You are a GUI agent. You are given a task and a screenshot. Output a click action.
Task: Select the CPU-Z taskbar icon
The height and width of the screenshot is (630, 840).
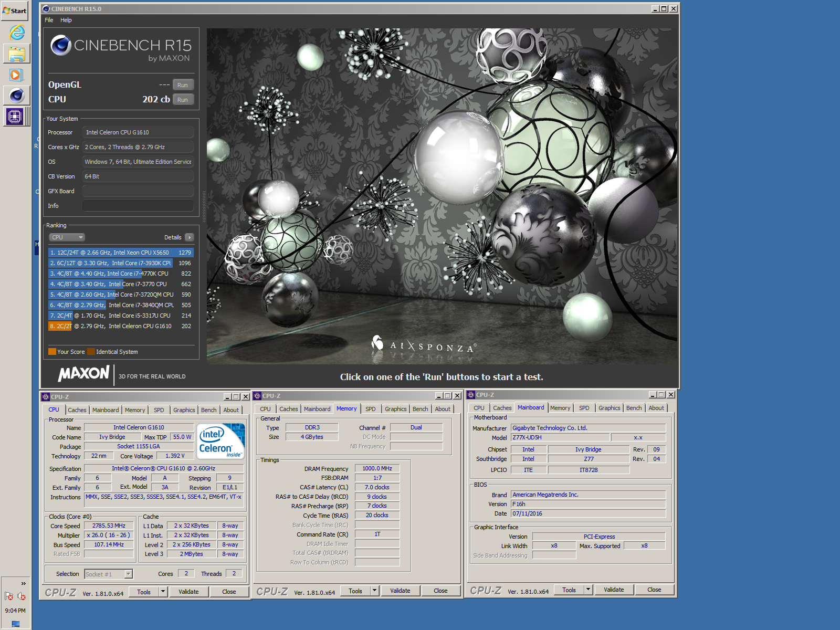coord(15,116)
